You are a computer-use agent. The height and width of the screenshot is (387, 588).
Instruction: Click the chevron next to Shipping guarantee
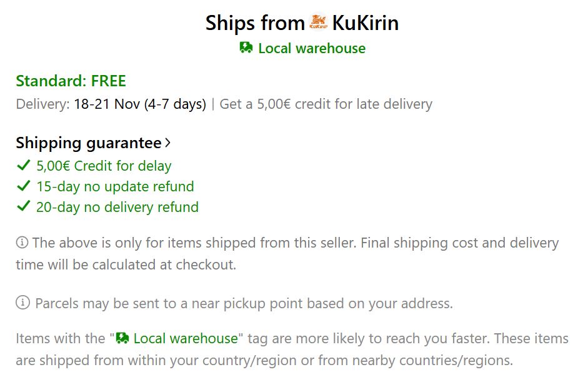(x=169, y=143)
